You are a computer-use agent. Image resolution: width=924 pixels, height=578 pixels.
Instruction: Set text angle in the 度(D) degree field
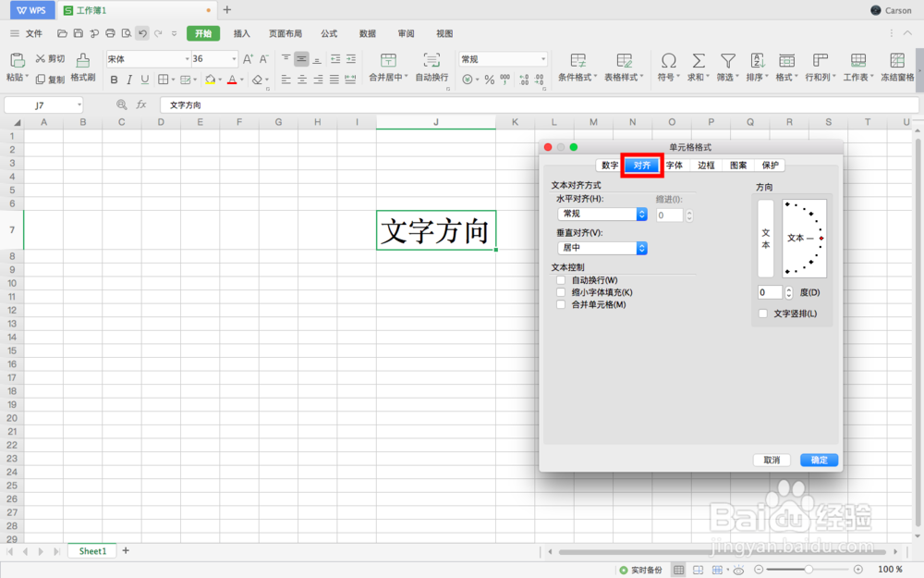(770, 292)
